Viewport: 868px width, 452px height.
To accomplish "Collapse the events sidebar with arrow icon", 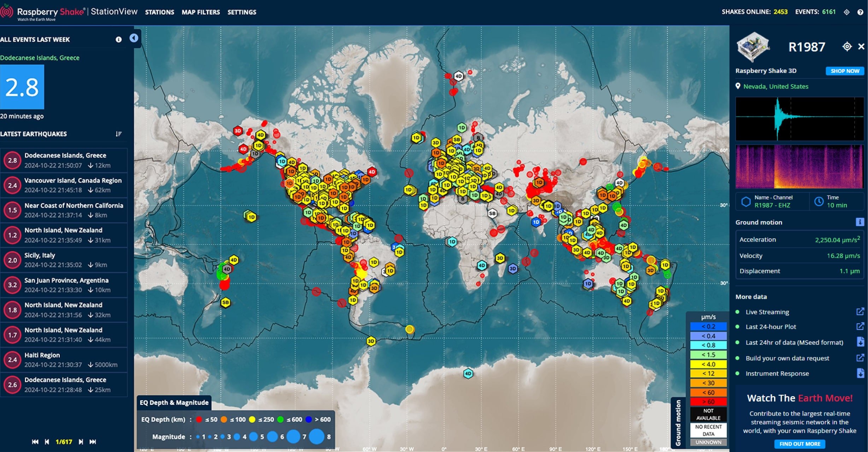I will coord(134,38).
